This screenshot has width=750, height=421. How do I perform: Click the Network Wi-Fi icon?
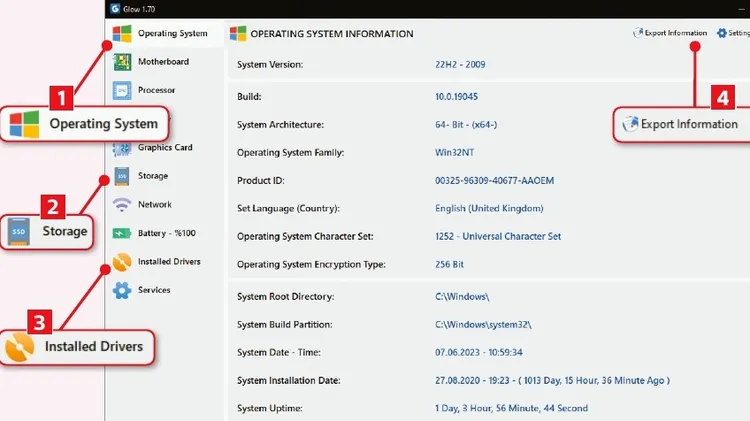pos(122,205)
